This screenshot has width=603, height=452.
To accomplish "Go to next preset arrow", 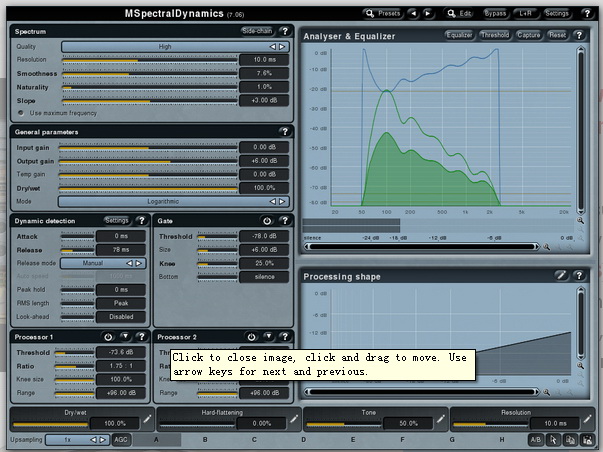I will [428, 13].
